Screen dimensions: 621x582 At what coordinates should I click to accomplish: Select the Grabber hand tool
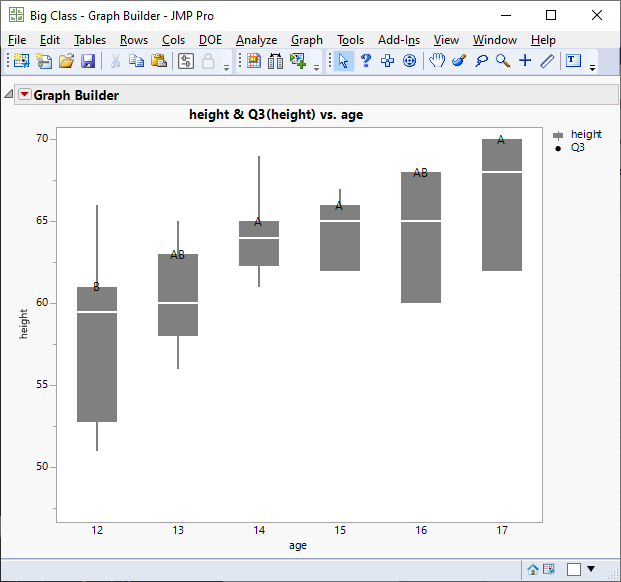coord(437,61)
